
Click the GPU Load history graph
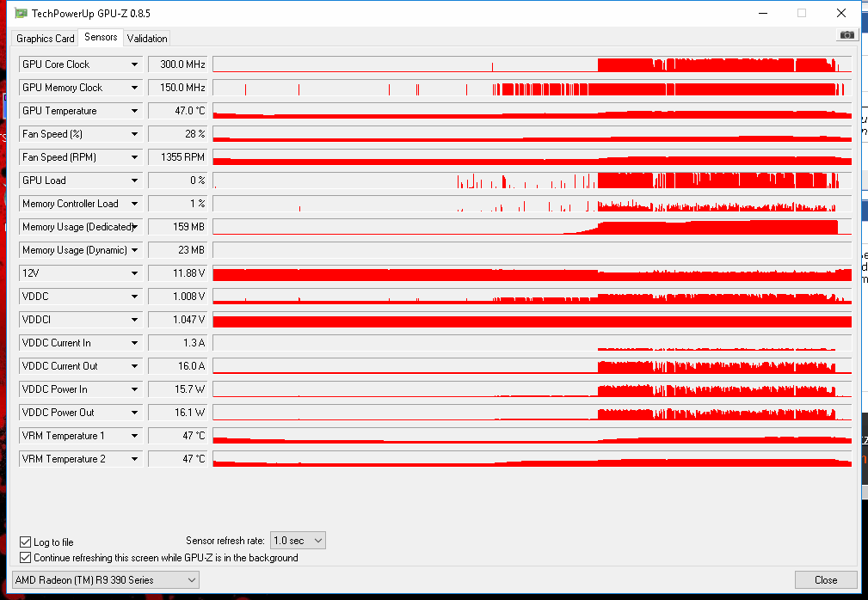(532, 181)
